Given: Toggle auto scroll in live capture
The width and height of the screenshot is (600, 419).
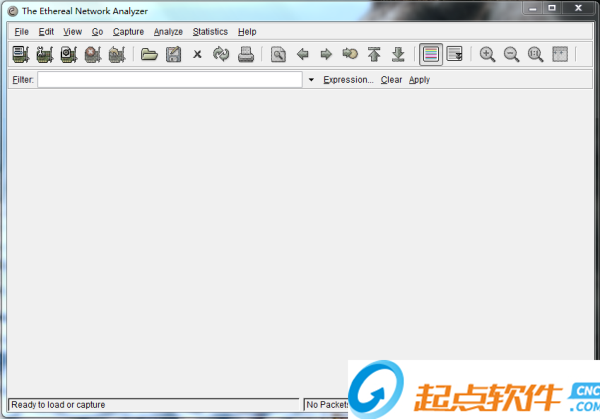Looking at the screenshot, I should click(x=455, y=54).
